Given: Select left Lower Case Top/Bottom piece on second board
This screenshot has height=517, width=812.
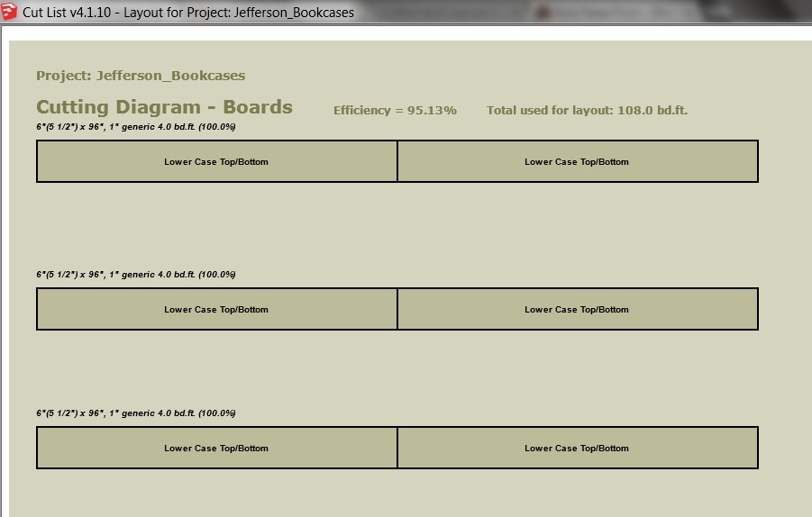Looking at the screenshot, I should pos(216,310).
